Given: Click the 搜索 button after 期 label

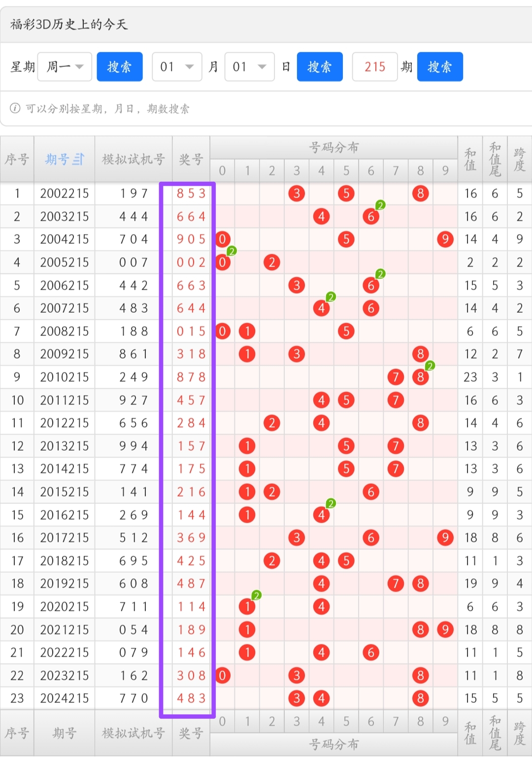Looking at the screenshot, I should pos(440,66).
